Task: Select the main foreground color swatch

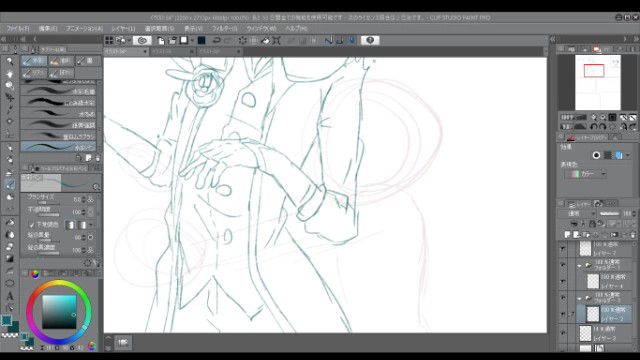Action: (7, 320)
